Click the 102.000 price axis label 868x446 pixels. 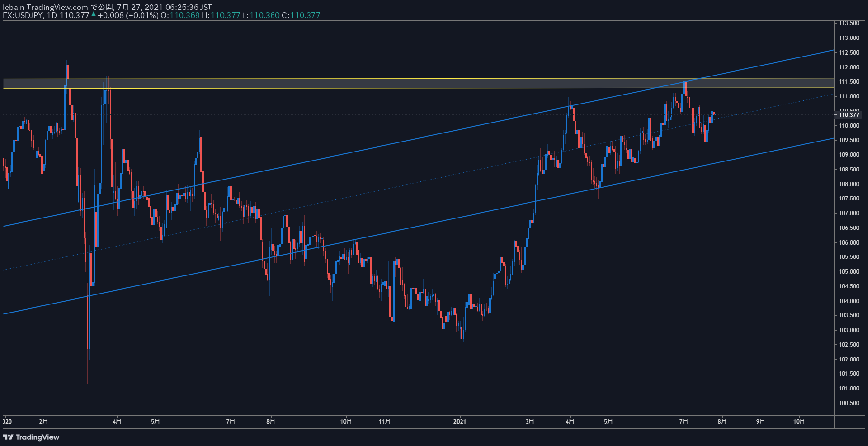click(849, 360)
